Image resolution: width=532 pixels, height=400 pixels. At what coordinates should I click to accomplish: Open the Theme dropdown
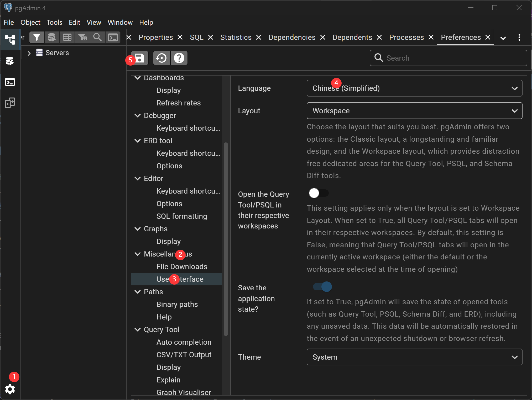414,357
